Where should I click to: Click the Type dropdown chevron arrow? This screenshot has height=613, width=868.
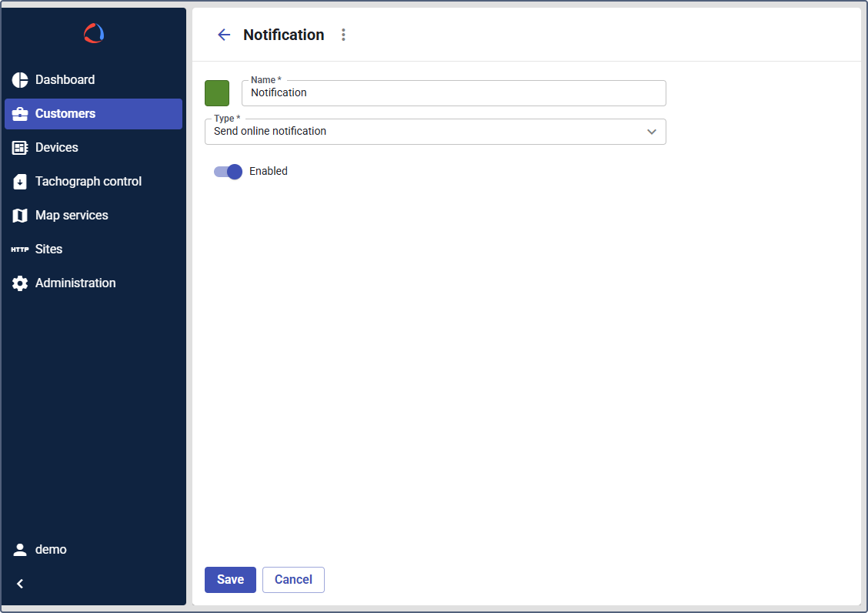(x=652, y=132)
